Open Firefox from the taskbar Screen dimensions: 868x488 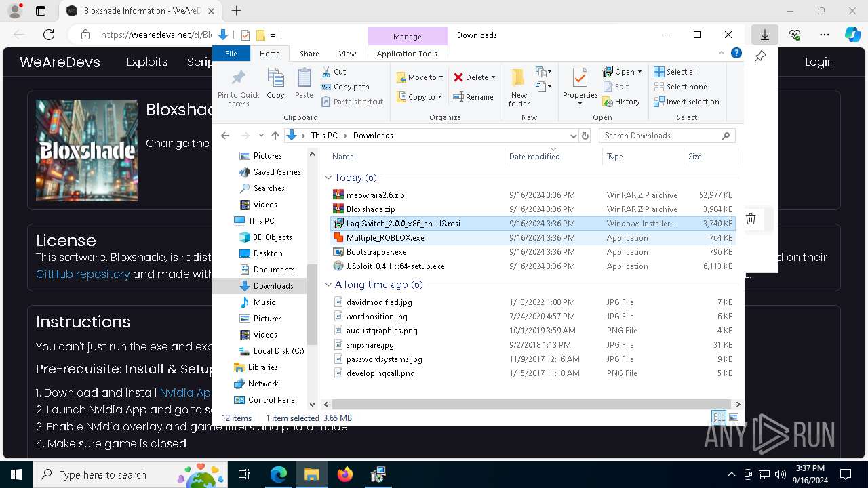(x=345, y=474)
